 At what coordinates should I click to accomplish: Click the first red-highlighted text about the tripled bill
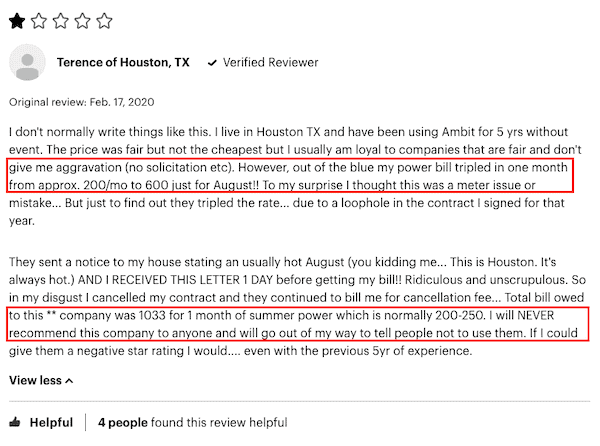tap(290, 176)
